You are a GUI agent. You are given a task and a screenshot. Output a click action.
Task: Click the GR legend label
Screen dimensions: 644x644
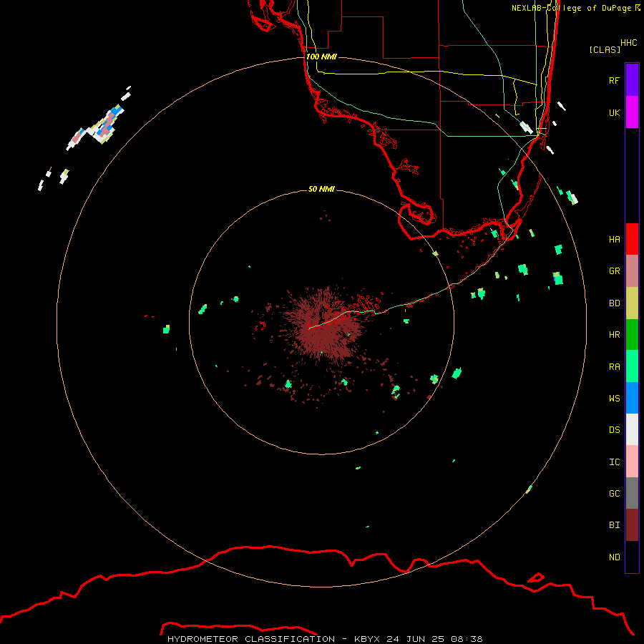[614, 271]
